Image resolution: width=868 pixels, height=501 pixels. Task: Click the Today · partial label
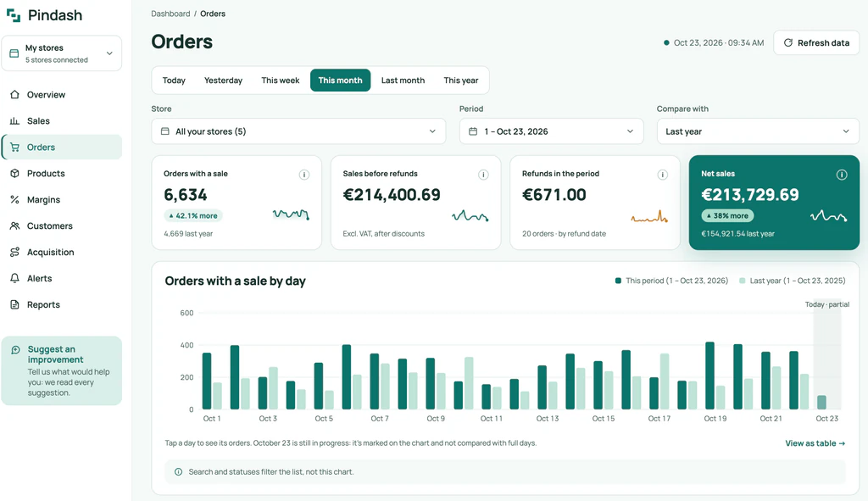click(827, 304)
